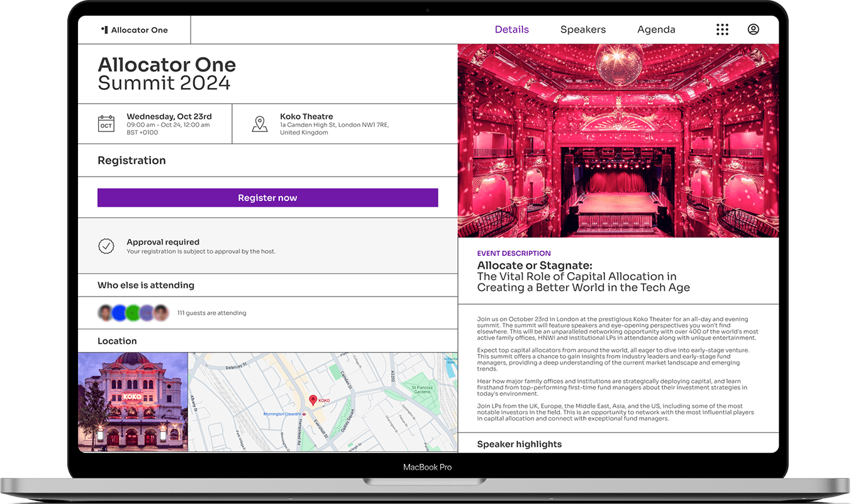Image resolution: width=858 pixels, height=504 pixels.
Task: Click the 111 guests are attending text
Action: (x=212, y=313)
